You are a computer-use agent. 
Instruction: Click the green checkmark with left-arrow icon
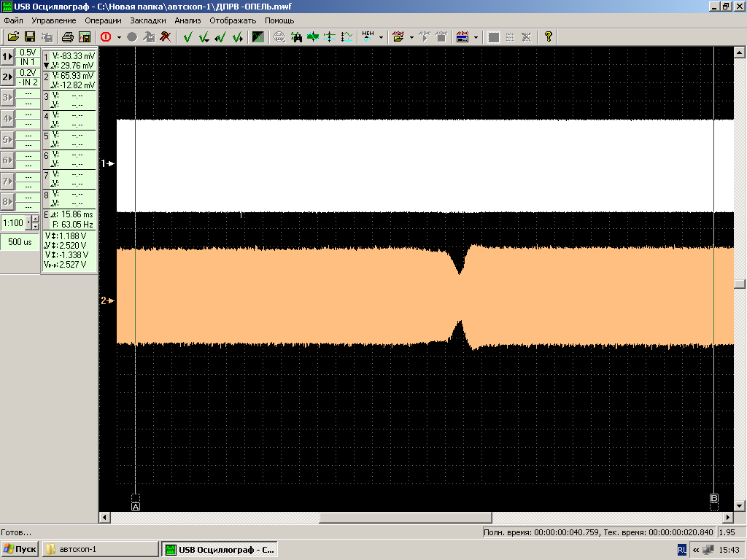[x=220, y=37]
